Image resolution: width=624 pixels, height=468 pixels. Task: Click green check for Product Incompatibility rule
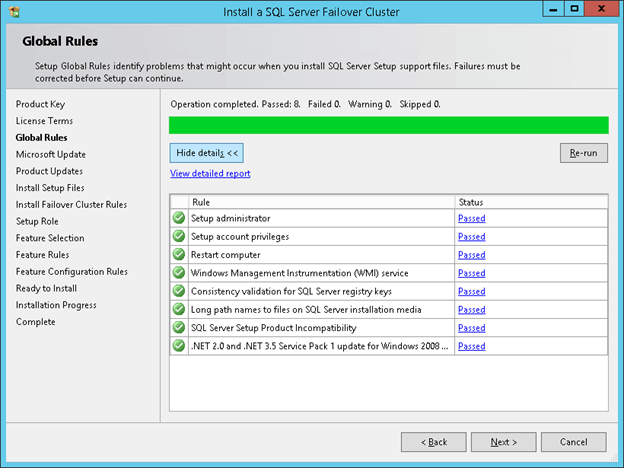(179, 328)
